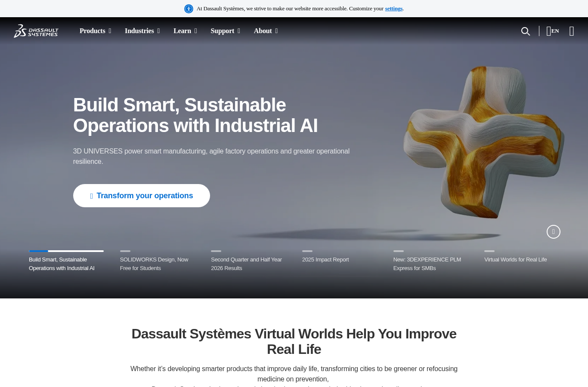Click the hero heading Build Smart, Sustainable Operations
This screenshot has height=387, width=588.
[x=195, y=115]
